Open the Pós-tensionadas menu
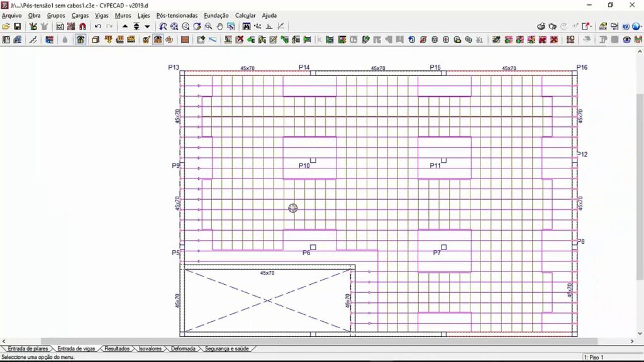Screen dimensions: 644x362 coord(176,15)
